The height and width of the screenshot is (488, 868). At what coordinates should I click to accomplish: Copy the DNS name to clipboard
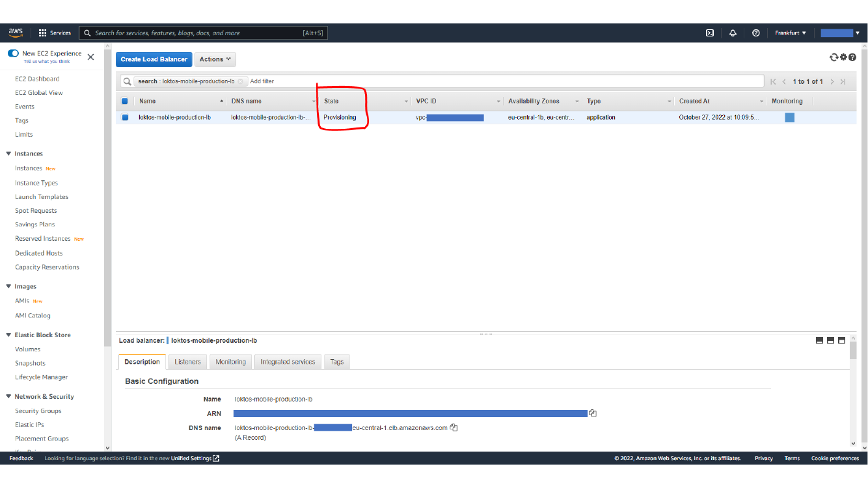click(x=454, y=427)
